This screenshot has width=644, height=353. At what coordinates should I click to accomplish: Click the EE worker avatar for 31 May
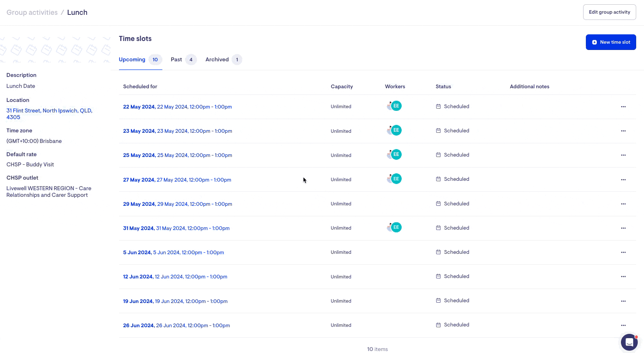tap(396, 228)
